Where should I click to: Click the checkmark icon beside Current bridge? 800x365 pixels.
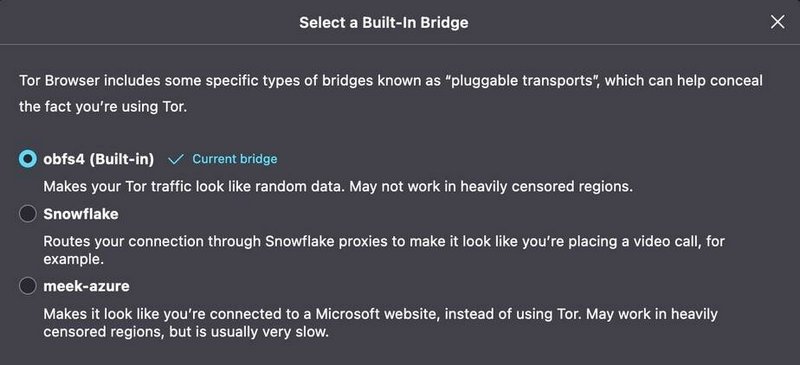click(176, 159)
